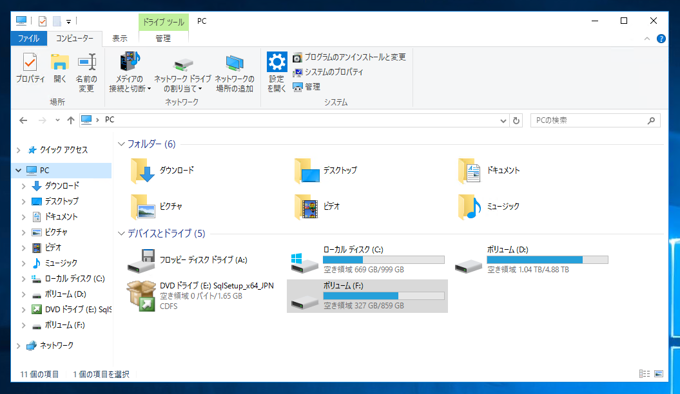Collapse the デバイスとドライブ (5) group

[121, 234]
